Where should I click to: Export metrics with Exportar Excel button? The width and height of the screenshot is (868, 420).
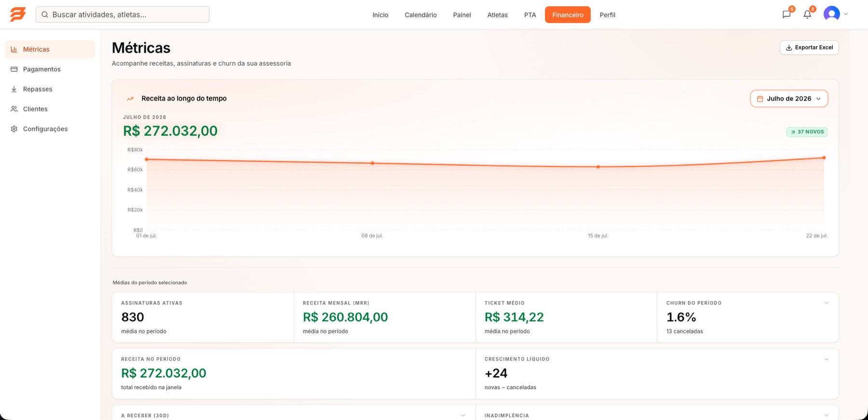[809, 48]
